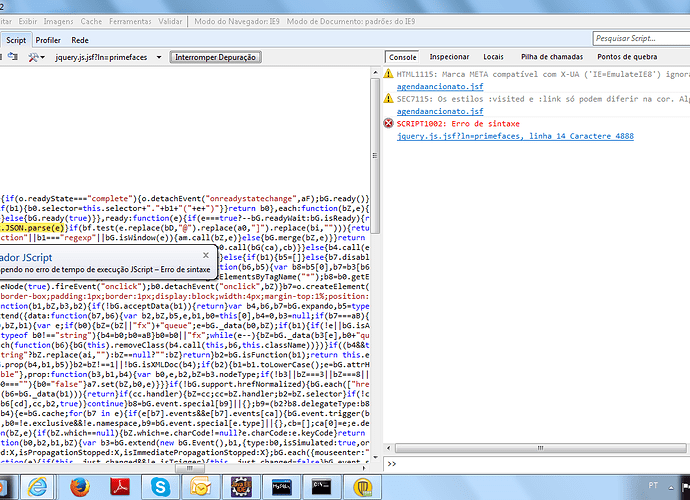Open the Pilha de chamadas tab
Screen dimensions: 690x500
point(553,58)
